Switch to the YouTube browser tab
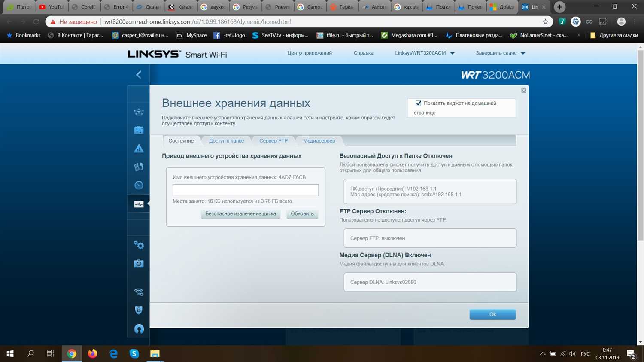This screenshot has width=644, height=362. coord(52,7)
